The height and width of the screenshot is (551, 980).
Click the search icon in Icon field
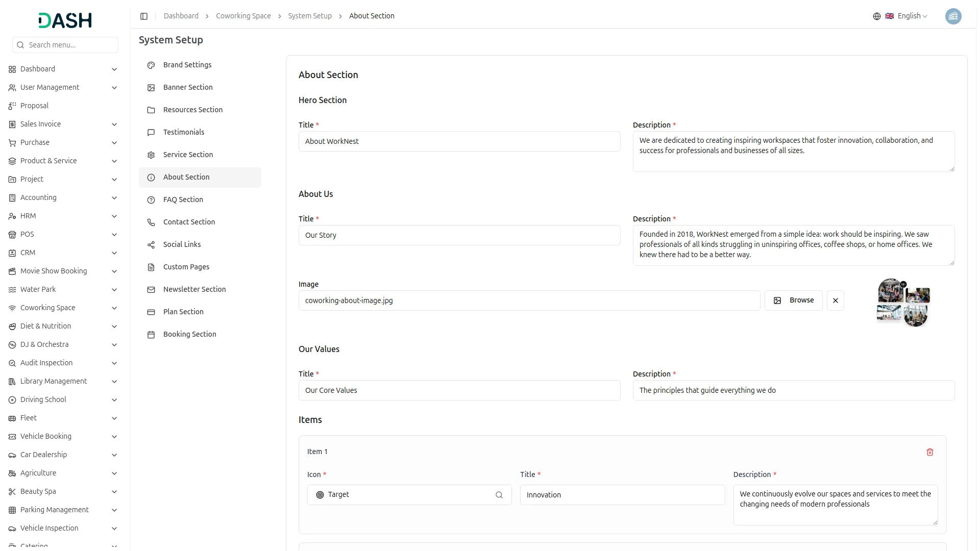(499, 495)
